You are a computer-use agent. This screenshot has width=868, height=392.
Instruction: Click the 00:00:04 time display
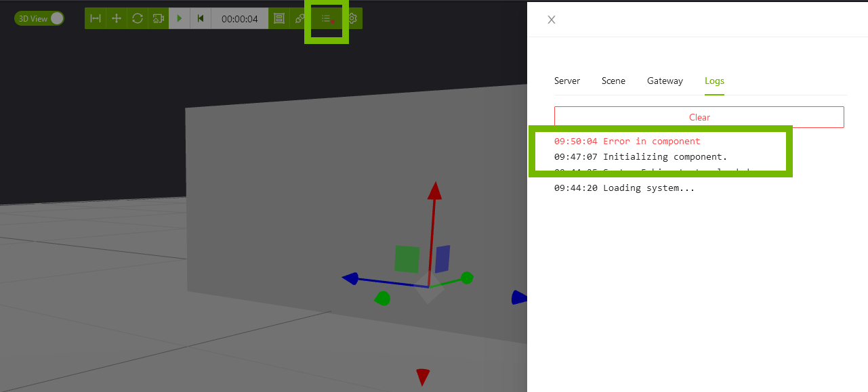coord(239,19)
